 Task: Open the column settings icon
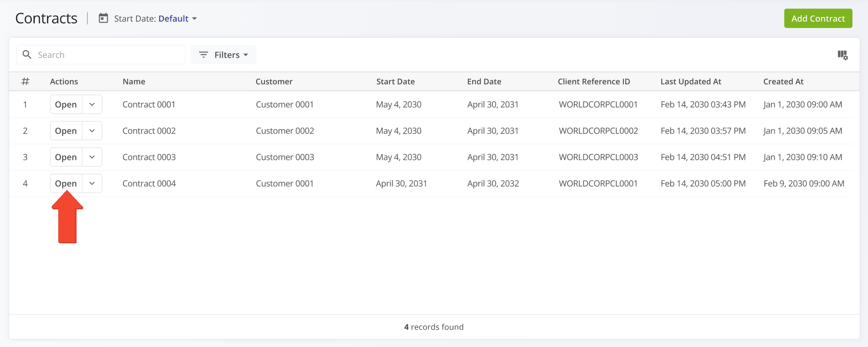[843, 55]
